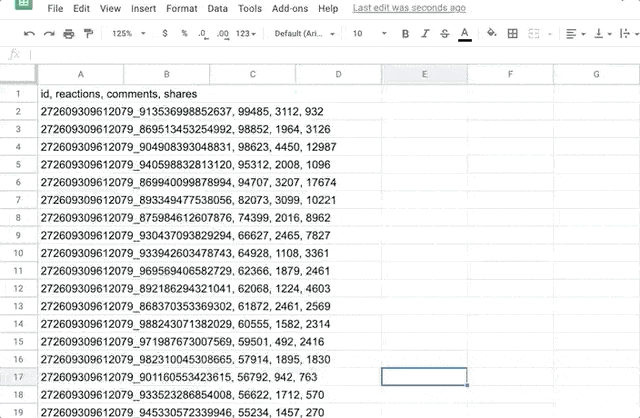This screenshot has height=418, width=640.
Task: Open the File menu
Action: [55, 8]
